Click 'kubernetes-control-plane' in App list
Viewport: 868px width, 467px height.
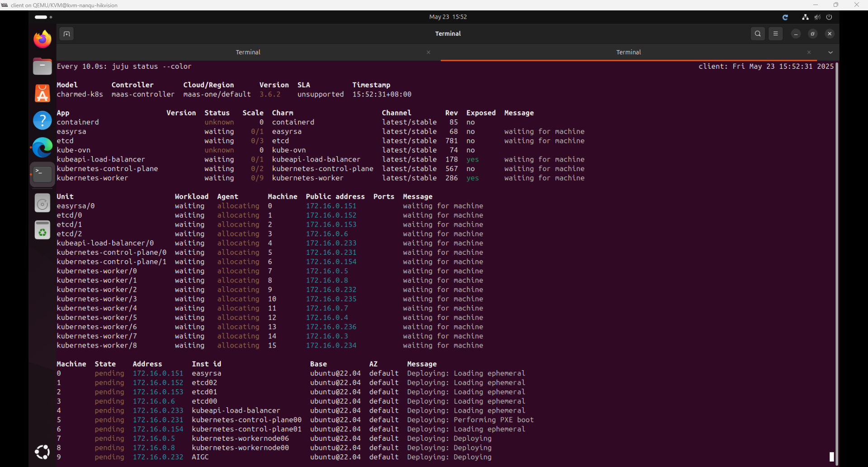[107, 169]
